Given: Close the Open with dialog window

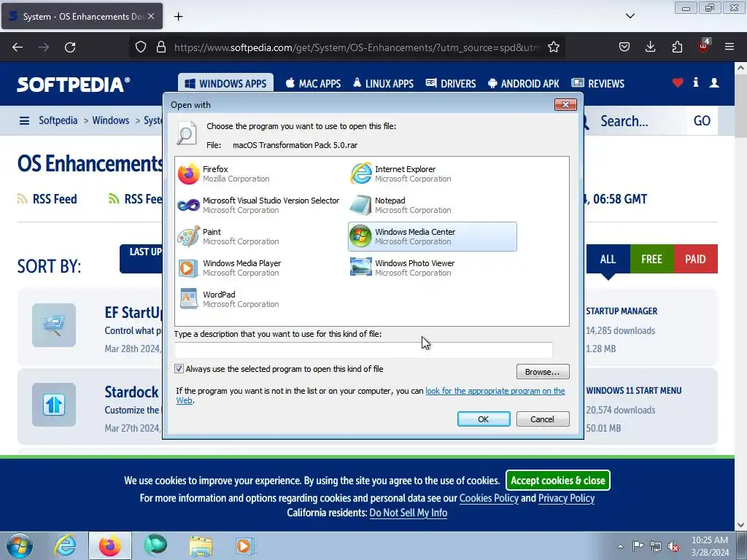Looking at the screenshot, I should click(565, 104).
